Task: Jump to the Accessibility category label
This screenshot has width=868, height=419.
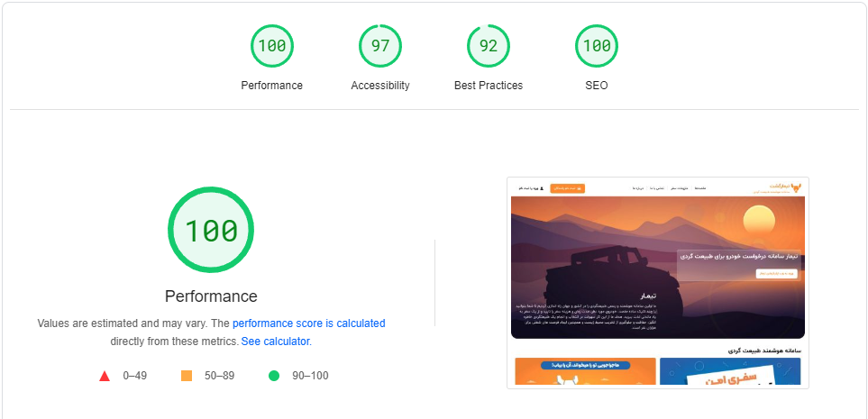Action: tap(379, 86)
